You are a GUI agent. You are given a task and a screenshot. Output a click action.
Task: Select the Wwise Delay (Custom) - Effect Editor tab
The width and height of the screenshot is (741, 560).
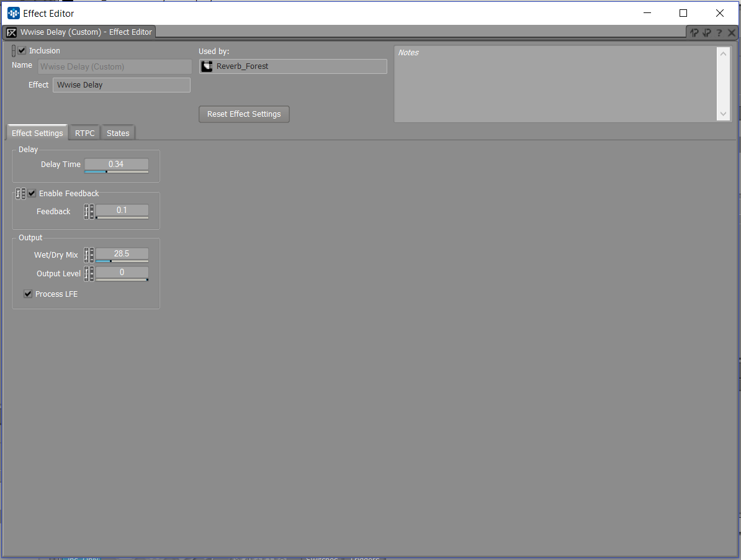(x=79, y=32)
